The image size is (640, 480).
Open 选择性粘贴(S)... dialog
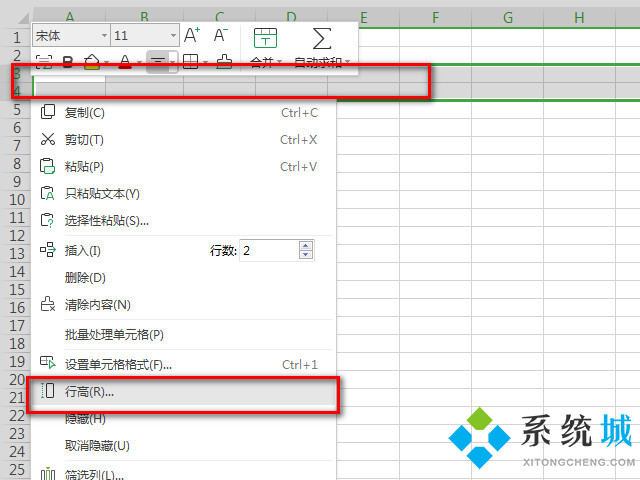click(183, 221)
